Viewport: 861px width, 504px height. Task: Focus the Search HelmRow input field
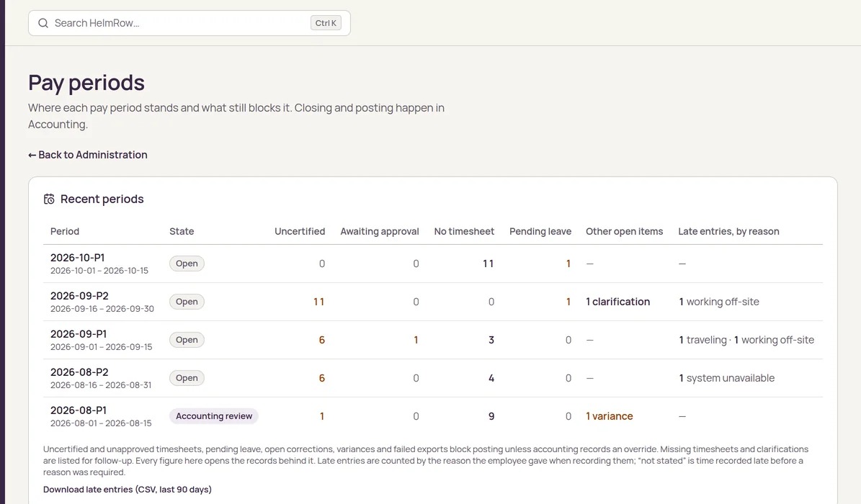coord(189,23)
